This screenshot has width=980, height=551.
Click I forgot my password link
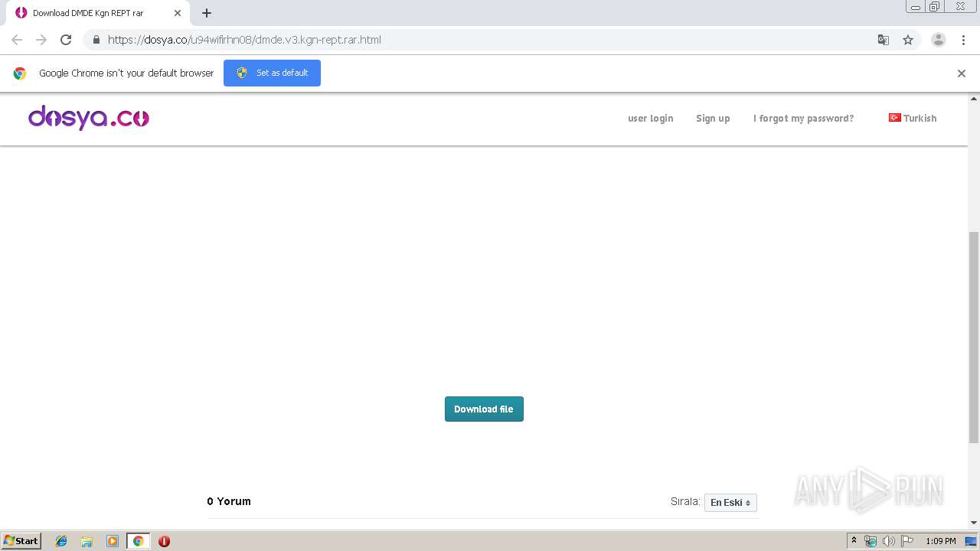coord(803,119)
